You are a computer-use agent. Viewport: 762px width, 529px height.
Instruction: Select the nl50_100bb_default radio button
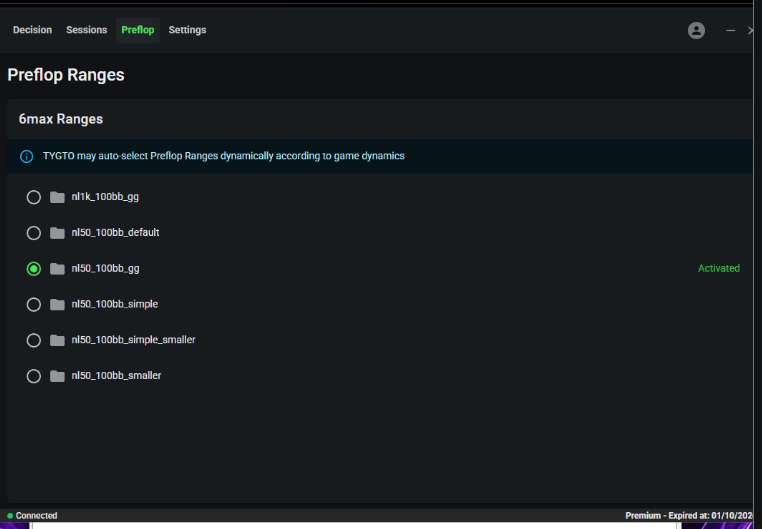pyautogui.click(x=34, y=233)
